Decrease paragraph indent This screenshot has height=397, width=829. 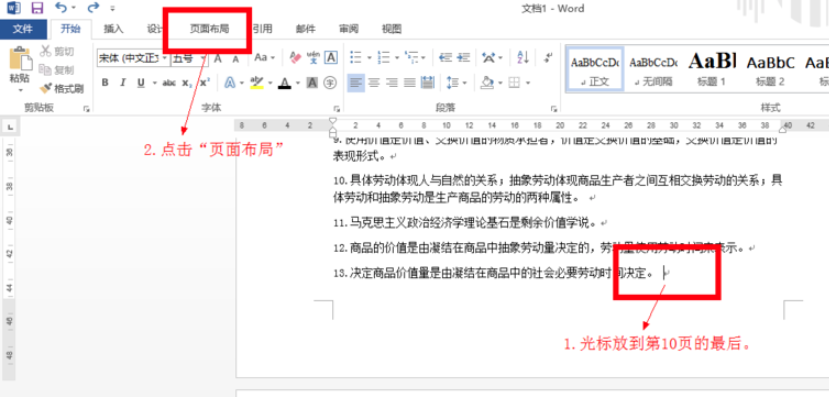(445, 57)
